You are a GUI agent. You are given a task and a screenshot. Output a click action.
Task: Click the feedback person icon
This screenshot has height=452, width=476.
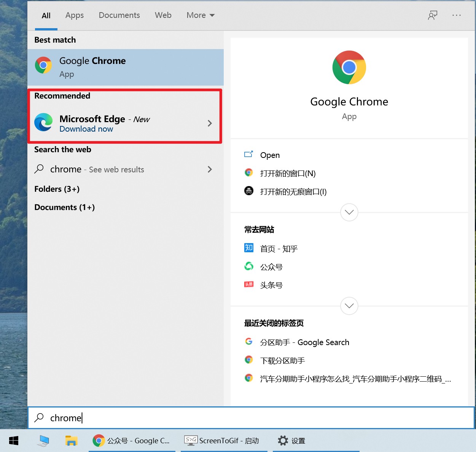tap(433, 15)
